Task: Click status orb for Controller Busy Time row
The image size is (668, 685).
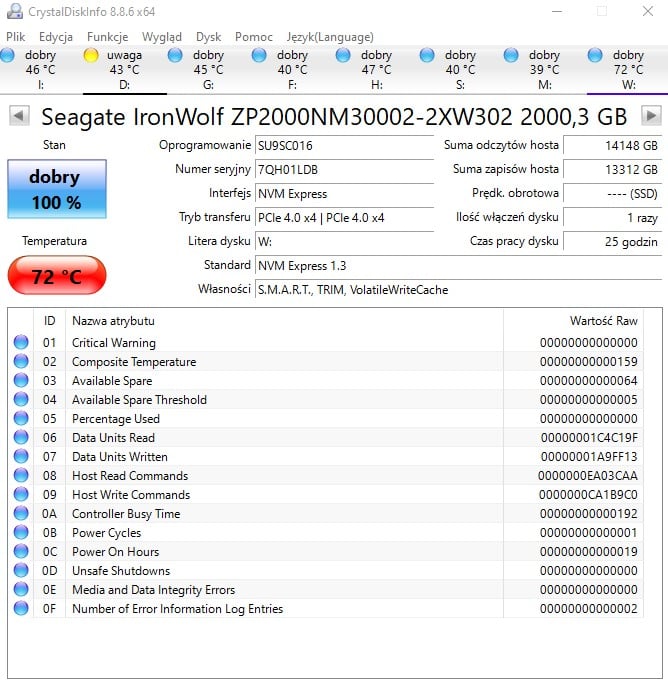Action: click(21, 513)
